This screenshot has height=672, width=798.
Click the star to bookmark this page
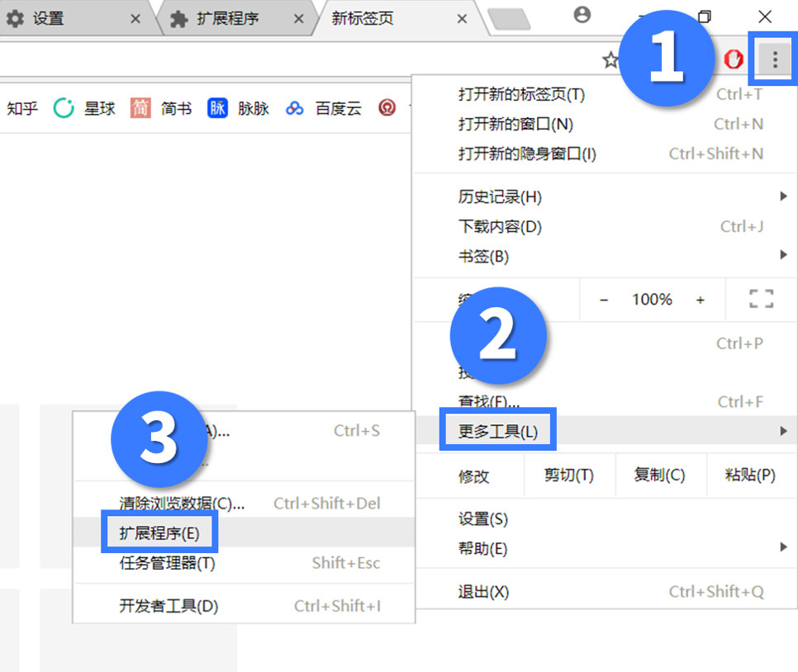[x=610, y=59]
